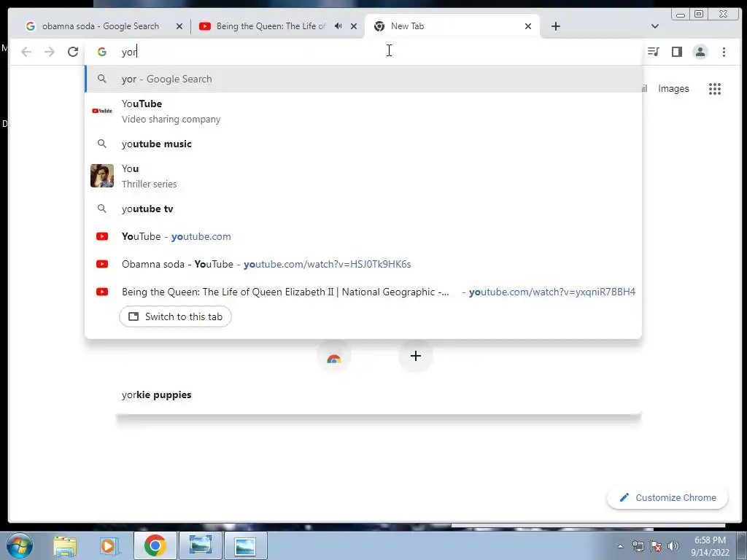
Task: Click the Chrome icon in the taskbar
Action: click(x=155, y=545)
